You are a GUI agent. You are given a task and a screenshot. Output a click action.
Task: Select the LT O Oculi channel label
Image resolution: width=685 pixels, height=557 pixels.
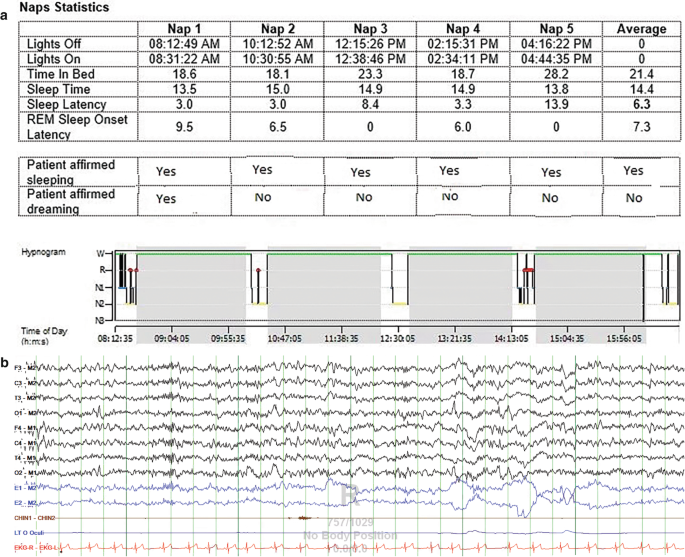(25, 535)
